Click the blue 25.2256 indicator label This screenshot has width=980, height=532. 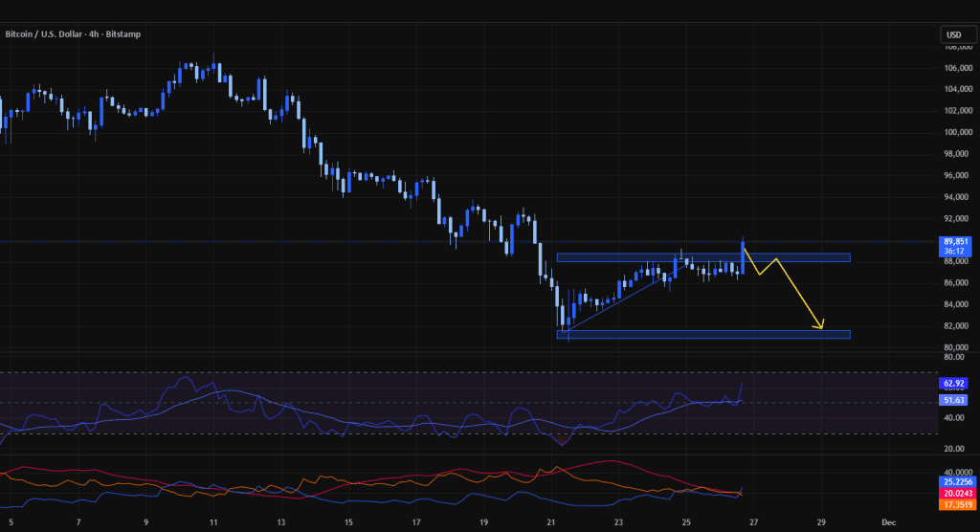(956, 482)
